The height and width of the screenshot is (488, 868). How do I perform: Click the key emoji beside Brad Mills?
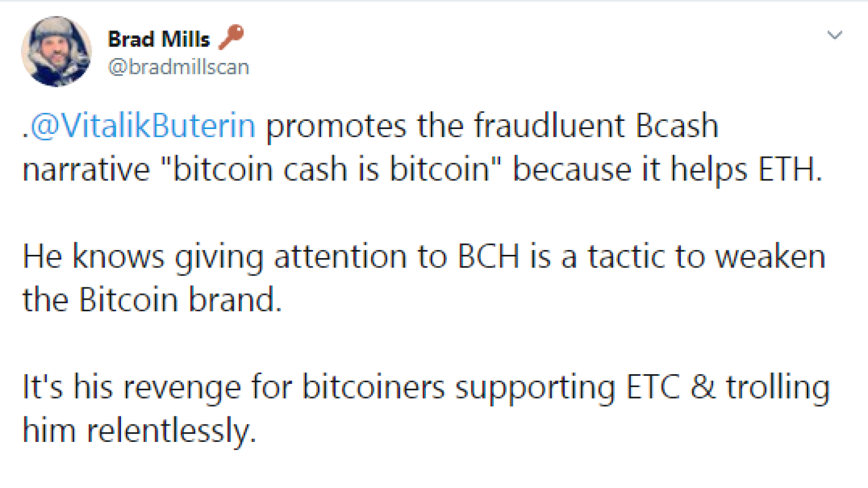[x=231, y=37]
